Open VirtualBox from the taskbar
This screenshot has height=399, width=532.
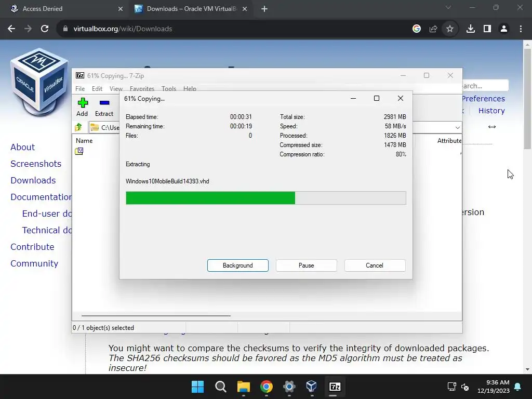point(312,387)
